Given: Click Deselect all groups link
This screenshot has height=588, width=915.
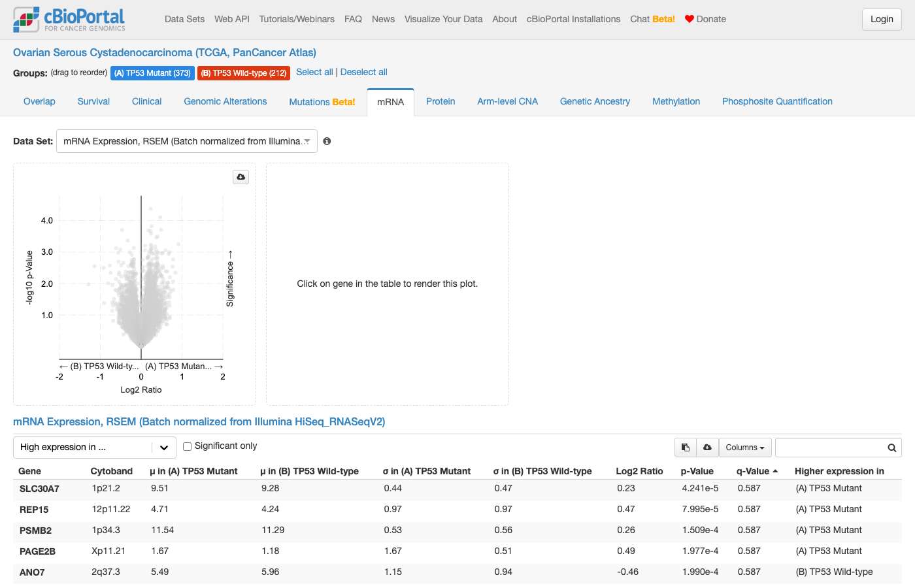Looking at the screenshot, I should (x=364, y=72).
